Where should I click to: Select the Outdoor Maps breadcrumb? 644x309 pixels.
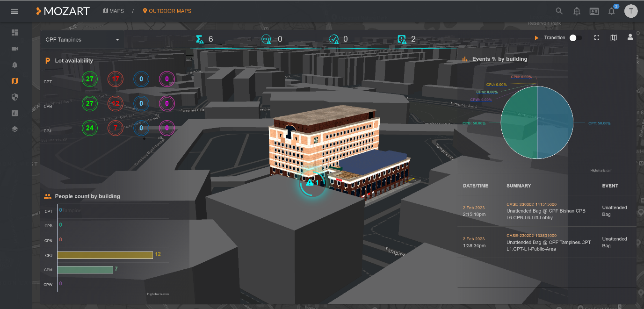coord(167,11)
